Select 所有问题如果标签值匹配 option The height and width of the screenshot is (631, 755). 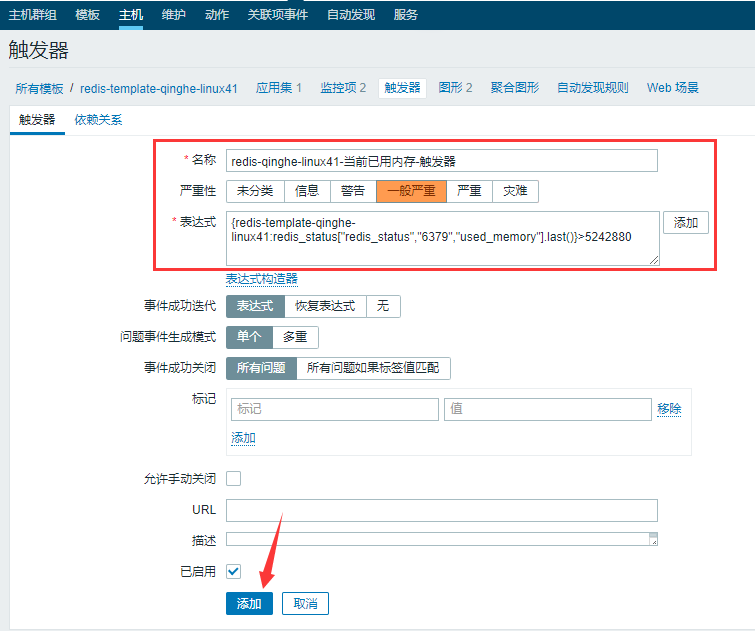(373, 368)
